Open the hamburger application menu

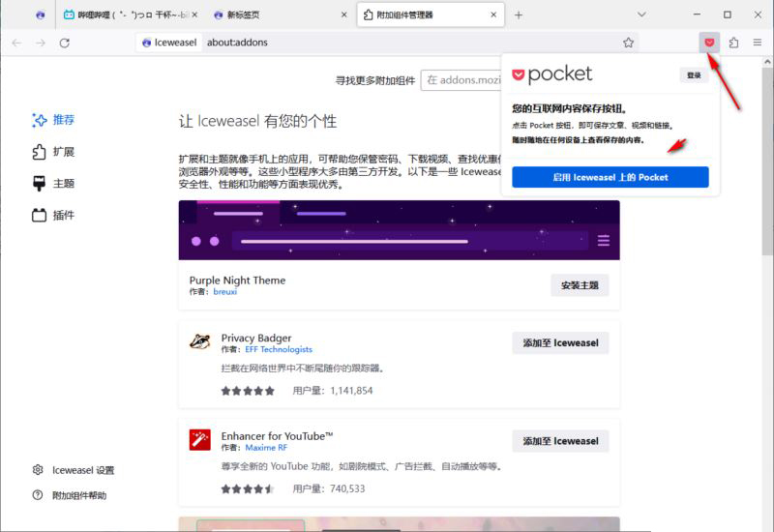(x=758, y=43)
